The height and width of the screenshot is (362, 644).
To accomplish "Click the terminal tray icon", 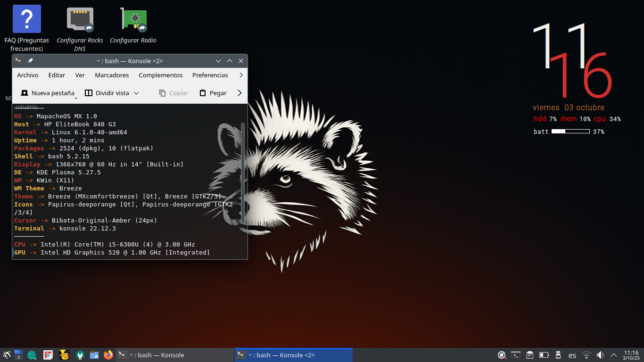I will [516, 355].
